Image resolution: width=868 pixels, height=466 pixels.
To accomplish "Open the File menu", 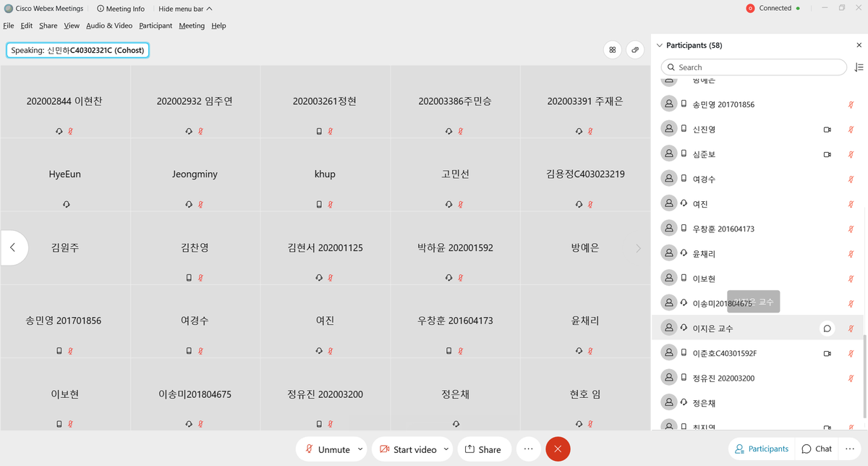I will [x=9, y=25].
